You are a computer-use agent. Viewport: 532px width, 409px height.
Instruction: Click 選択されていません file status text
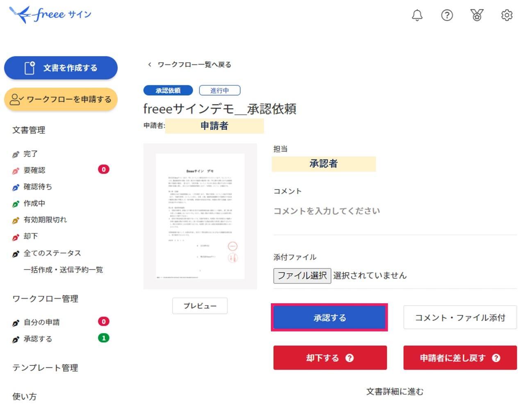click(370, 275)
